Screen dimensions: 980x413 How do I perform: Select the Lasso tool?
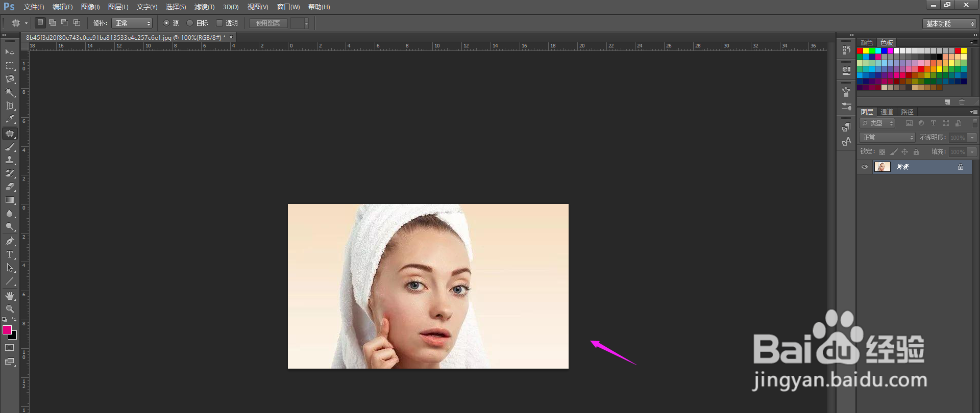10,79
